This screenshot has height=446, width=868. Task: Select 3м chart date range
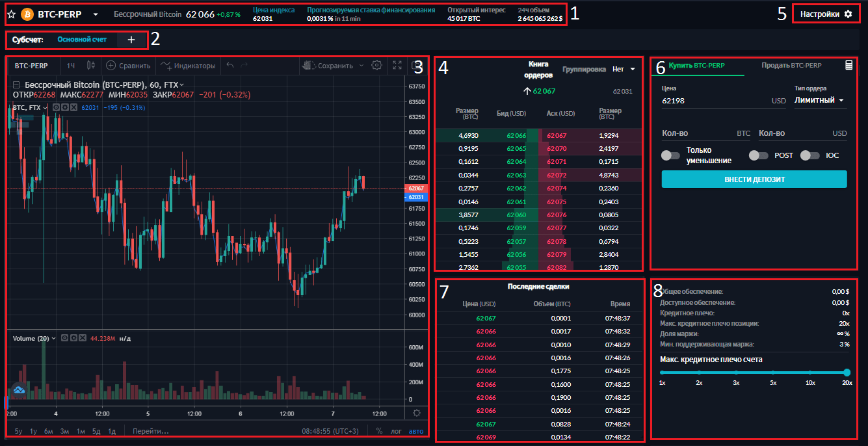pyautogui.click(x=65, y=430)
